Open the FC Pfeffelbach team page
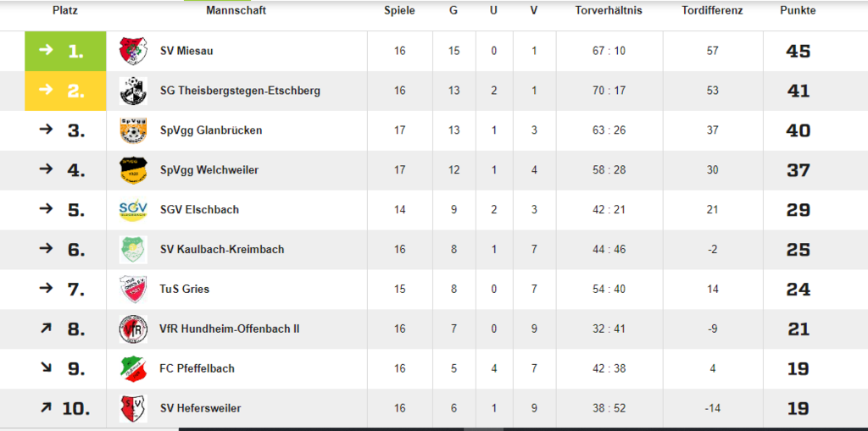Viewport: 868px width, 431px height. [x=198, y=368]
